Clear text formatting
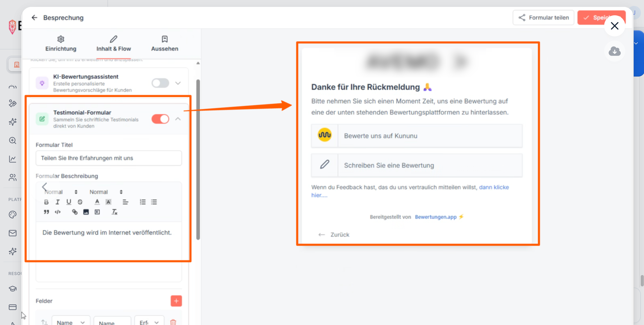The height and width of the screenshot is (325, 644). click(115, 212)
